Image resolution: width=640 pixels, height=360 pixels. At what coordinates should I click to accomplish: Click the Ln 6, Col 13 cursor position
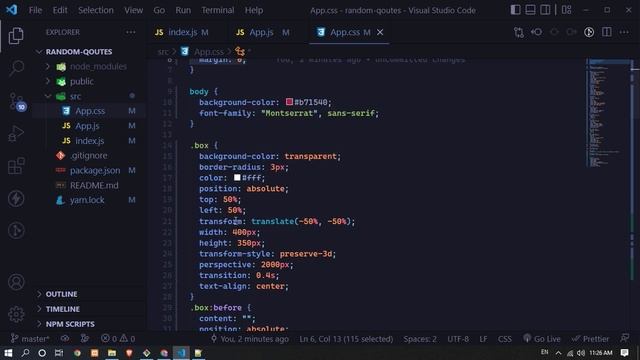pos(346,338)
